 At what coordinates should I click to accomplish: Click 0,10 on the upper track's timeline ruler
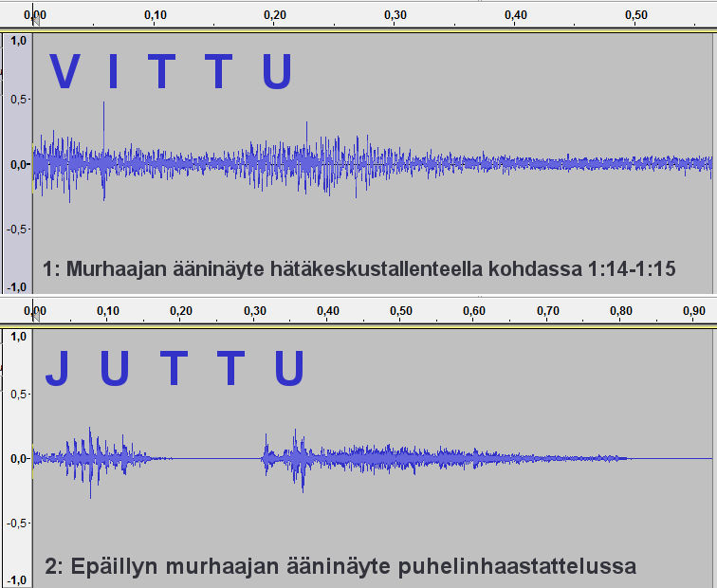point(156,14)
